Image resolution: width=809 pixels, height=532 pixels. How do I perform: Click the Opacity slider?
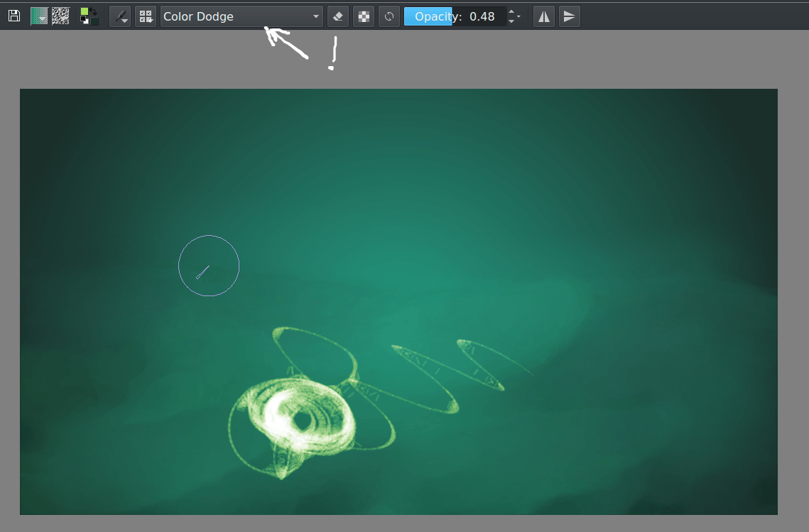coord(455,16)
